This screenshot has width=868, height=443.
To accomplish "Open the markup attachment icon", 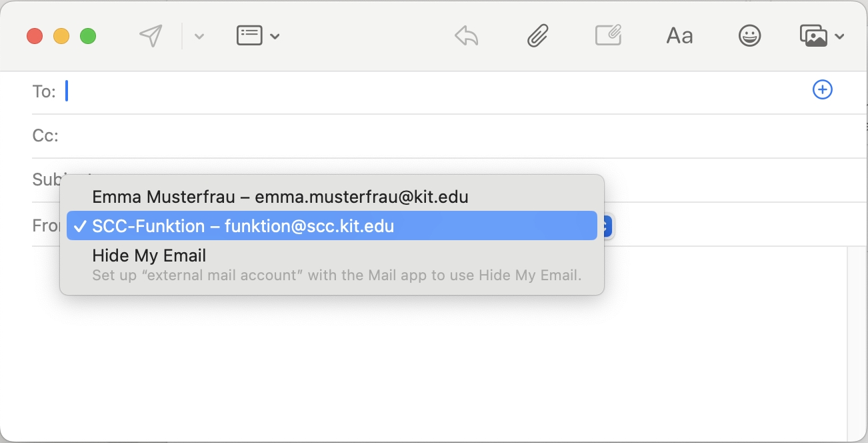I will 608,35.
